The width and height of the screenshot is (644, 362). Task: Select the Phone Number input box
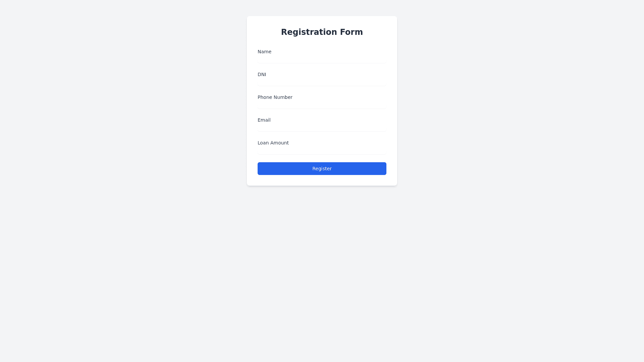point(322,105)
